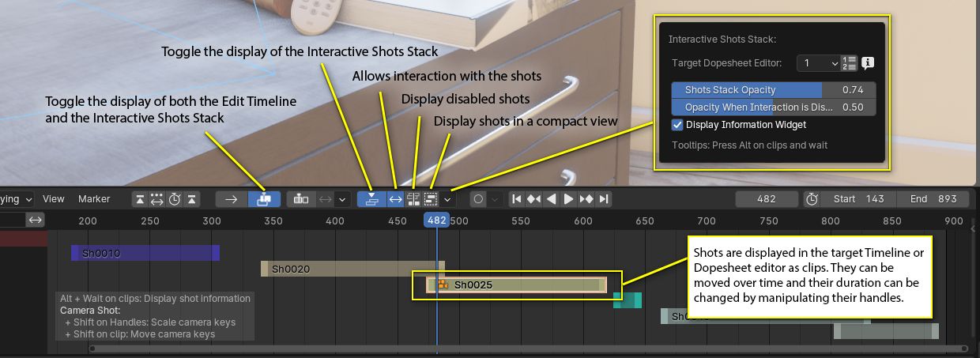Open the dropdown after the greyed-out double-arrow

(x=342, y=199)
